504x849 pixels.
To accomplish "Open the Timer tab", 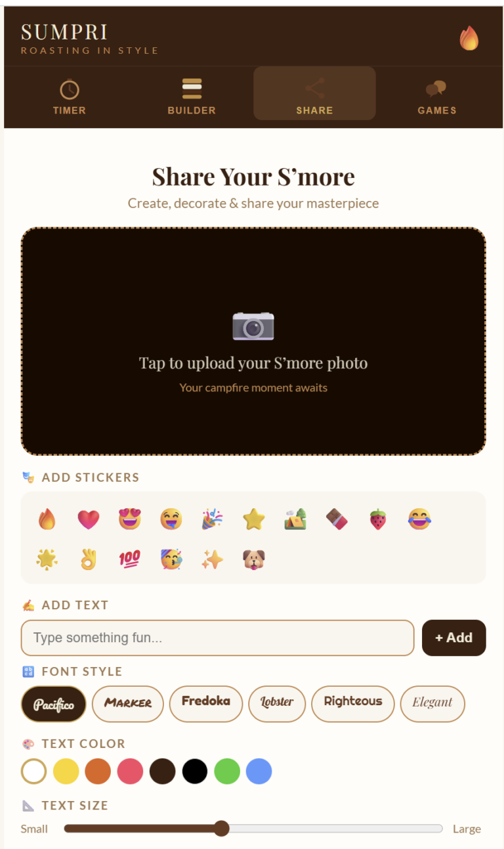I will click(70, 97).
